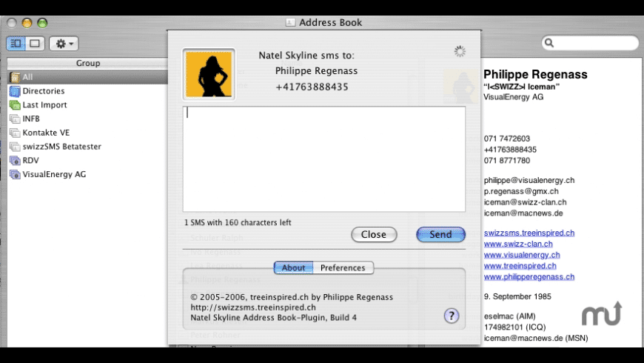The height and width of the screenshot is (363, 644).
Task: Click inside the SMS message text area
Action: click(x=324, y=159)
